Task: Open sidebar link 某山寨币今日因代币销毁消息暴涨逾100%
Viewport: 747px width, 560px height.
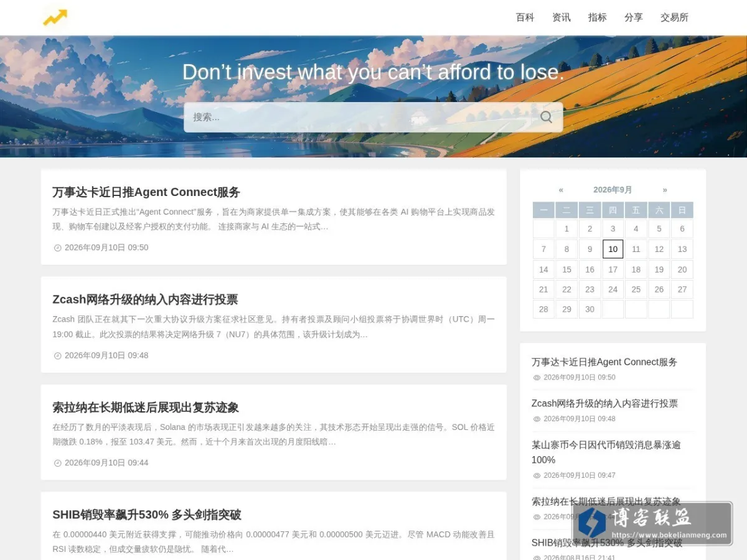Action: coord(606,452)
